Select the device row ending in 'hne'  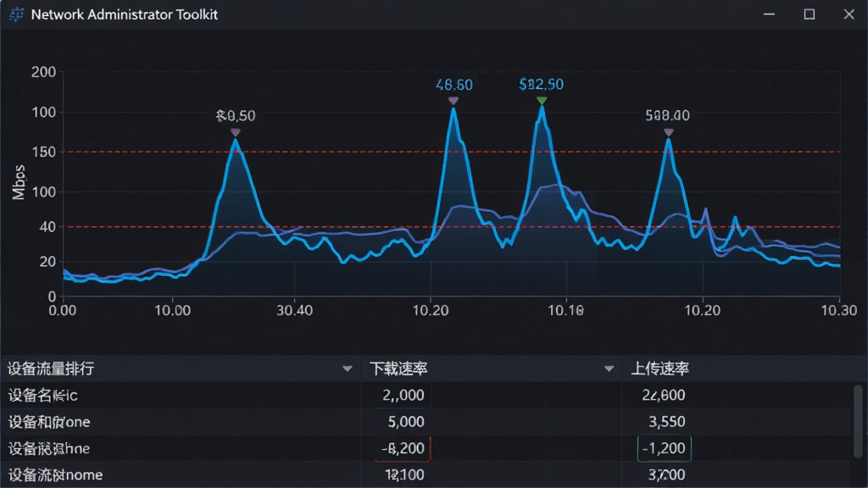[426, 448]
